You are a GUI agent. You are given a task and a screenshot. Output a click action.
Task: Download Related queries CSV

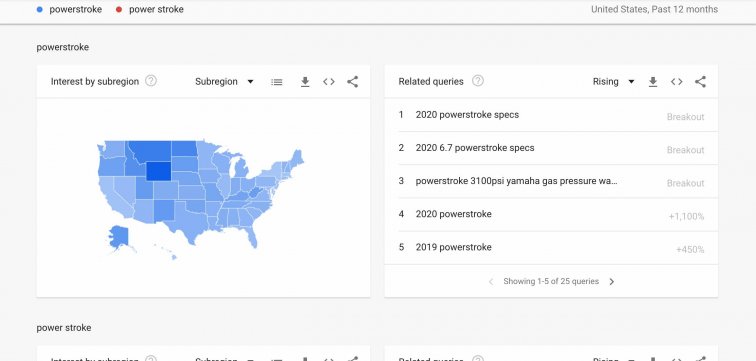click(653, 82)
